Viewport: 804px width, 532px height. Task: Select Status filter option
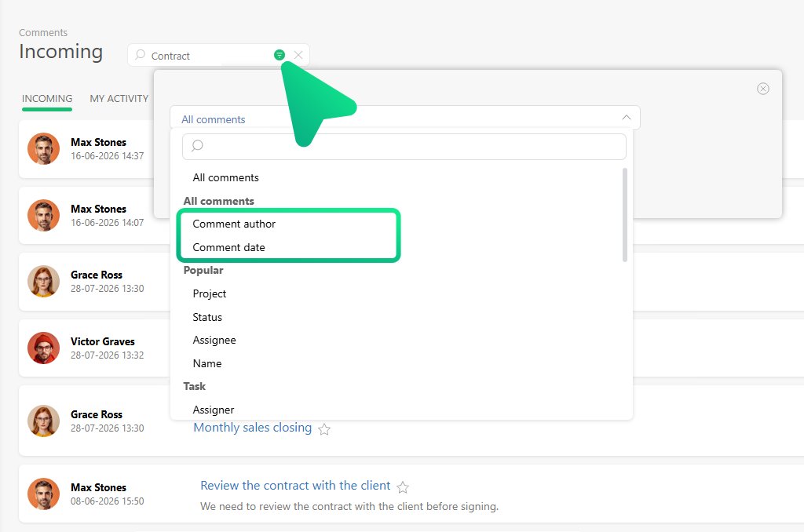207,317
